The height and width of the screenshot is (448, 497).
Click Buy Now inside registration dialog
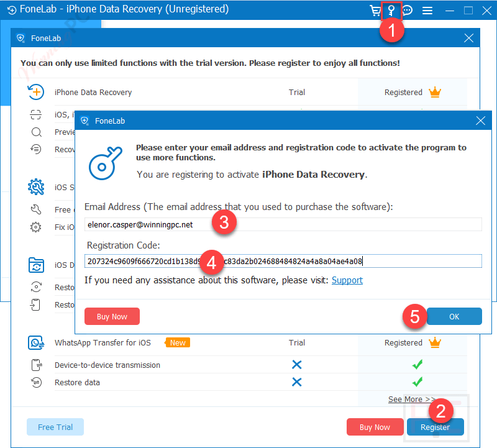(x=112, y=316)
